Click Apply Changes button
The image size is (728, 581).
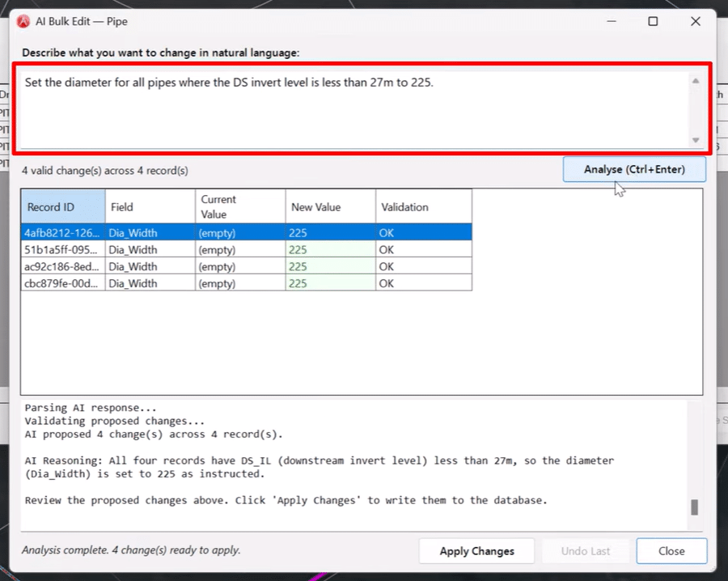(476, 551)
